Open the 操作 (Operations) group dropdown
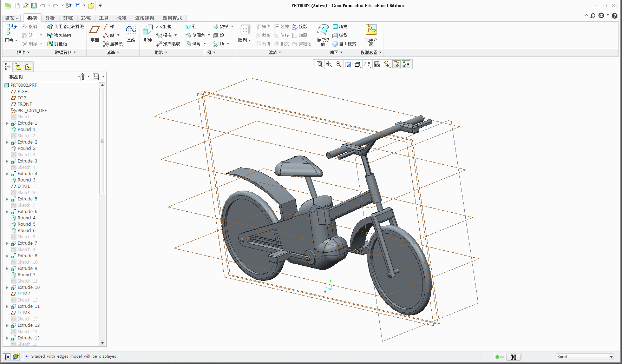Screen dimensions: 622x364 [x=24, y=53]
